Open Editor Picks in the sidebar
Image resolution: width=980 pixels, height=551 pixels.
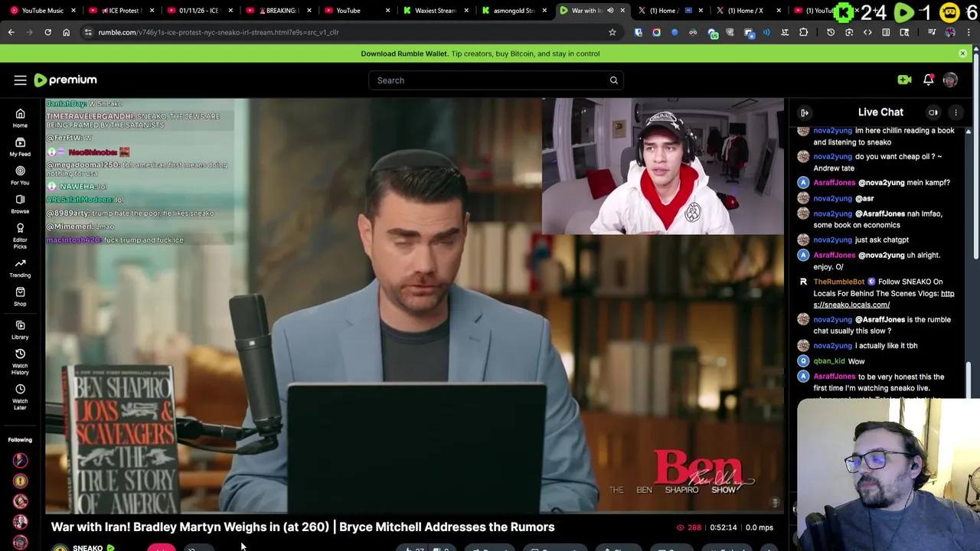(20, 236)
